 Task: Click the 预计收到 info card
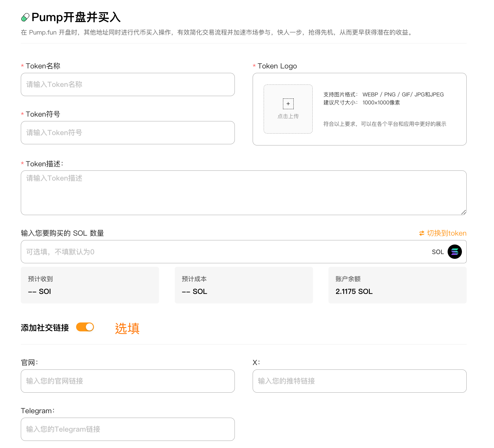(x=90, y=285)
